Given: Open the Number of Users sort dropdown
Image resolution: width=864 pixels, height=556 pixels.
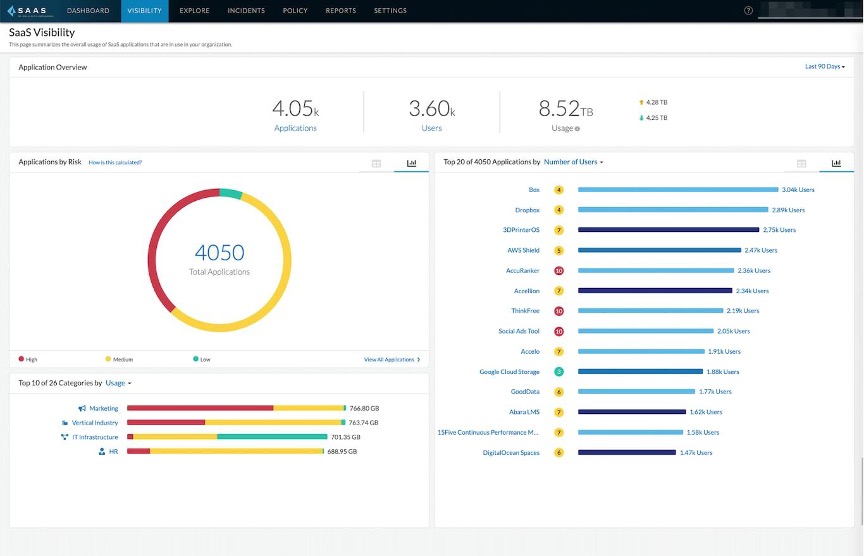Looking at the screenshot, I should 573,162.
